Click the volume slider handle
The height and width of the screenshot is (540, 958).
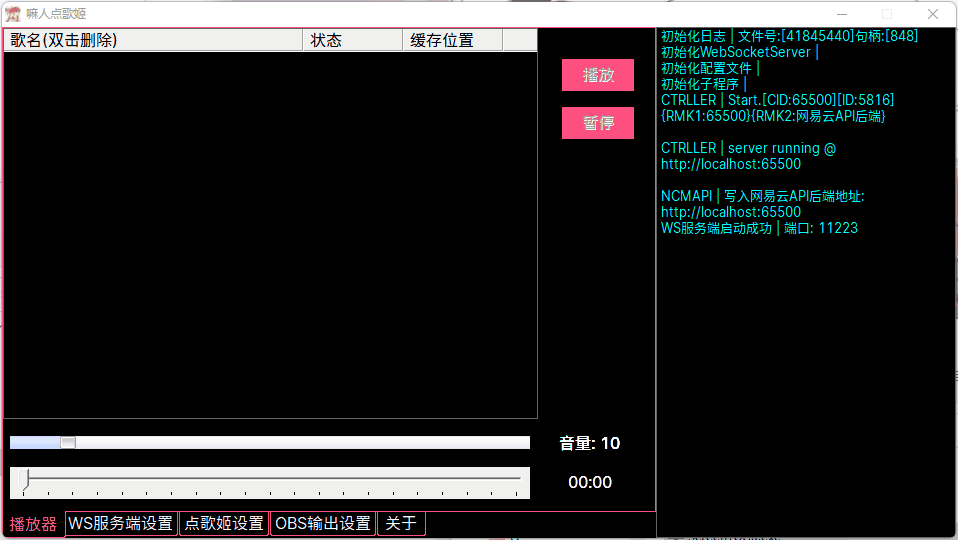pyautogui.click(x=68, y=443)
